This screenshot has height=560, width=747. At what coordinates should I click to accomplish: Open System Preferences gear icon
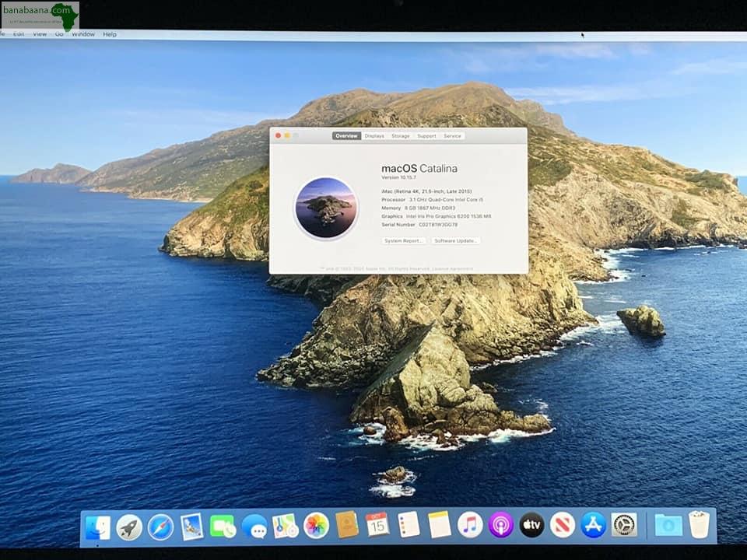(624, 525)
